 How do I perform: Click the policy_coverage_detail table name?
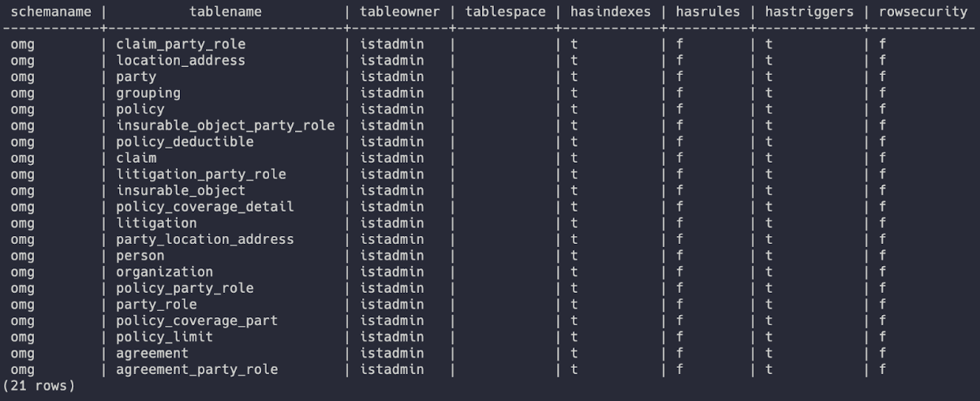[x=204, y=207]
